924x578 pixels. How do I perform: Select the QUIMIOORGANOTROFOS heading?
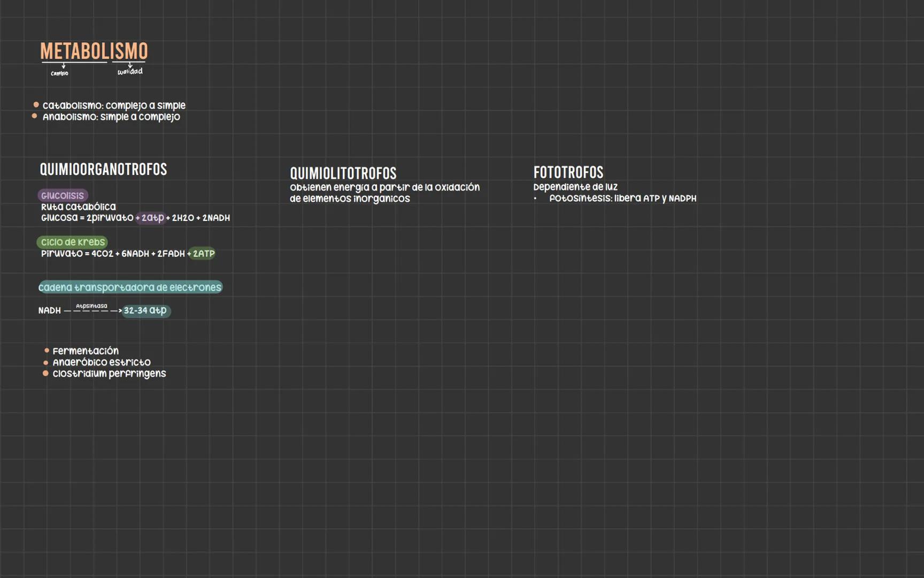pos(103,170)
